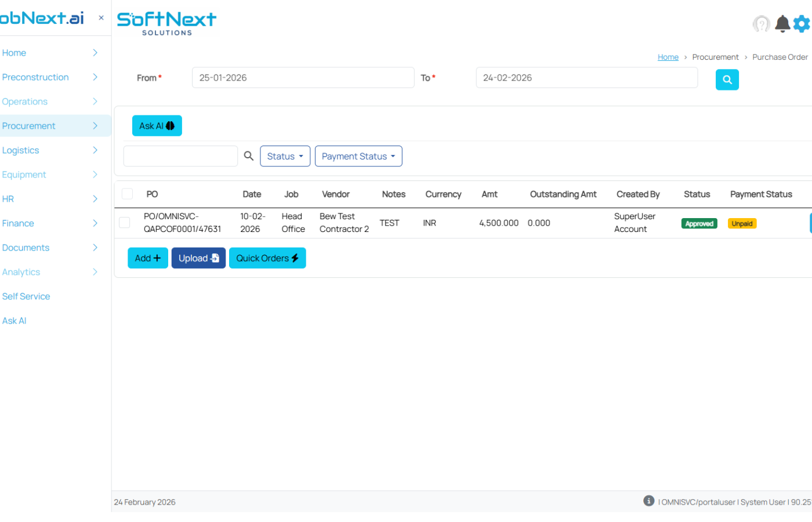Open the Status filter dropdown

click(x=285, y=156)
